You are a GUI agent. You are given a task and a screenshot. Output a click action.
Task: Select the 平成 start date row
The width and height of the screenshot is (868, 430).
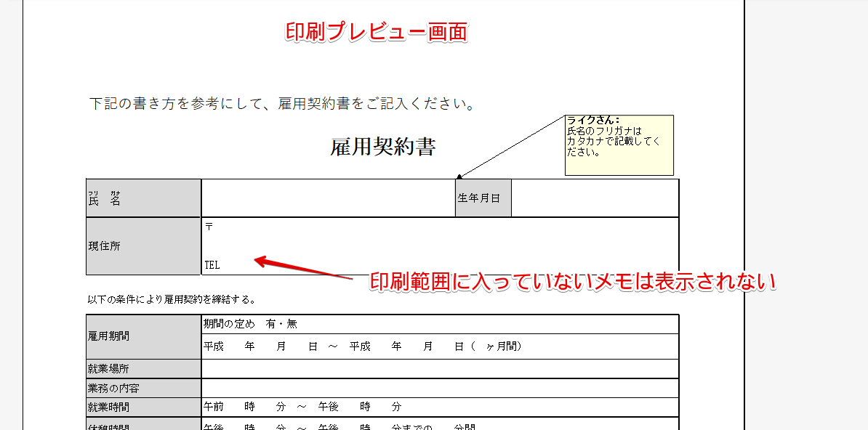[x=363, y=347]
